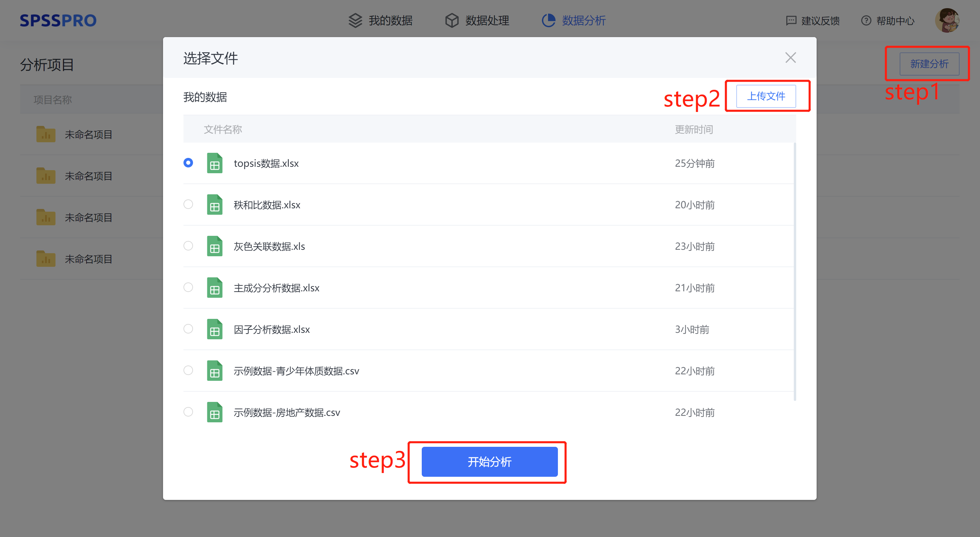Click the 20小时前 update time
Screen dimensions: 980x537
695,205
